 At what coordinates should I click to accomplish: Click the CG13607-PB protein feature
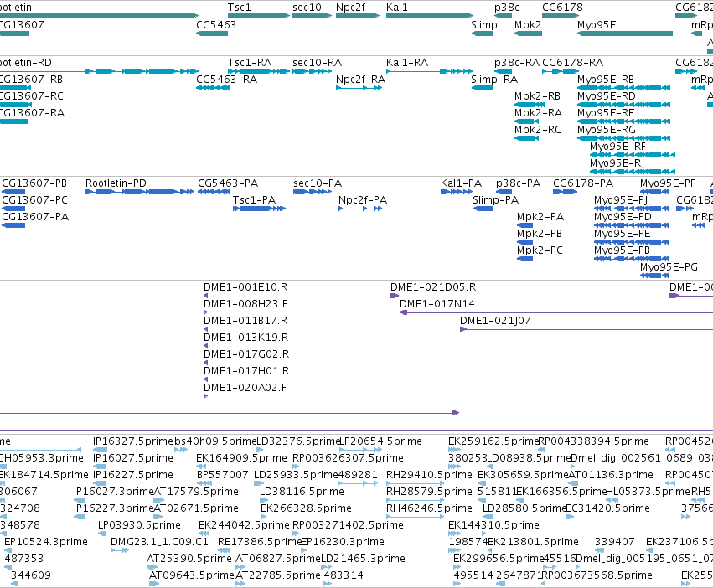pyautogui.click(x=13, y=192)
